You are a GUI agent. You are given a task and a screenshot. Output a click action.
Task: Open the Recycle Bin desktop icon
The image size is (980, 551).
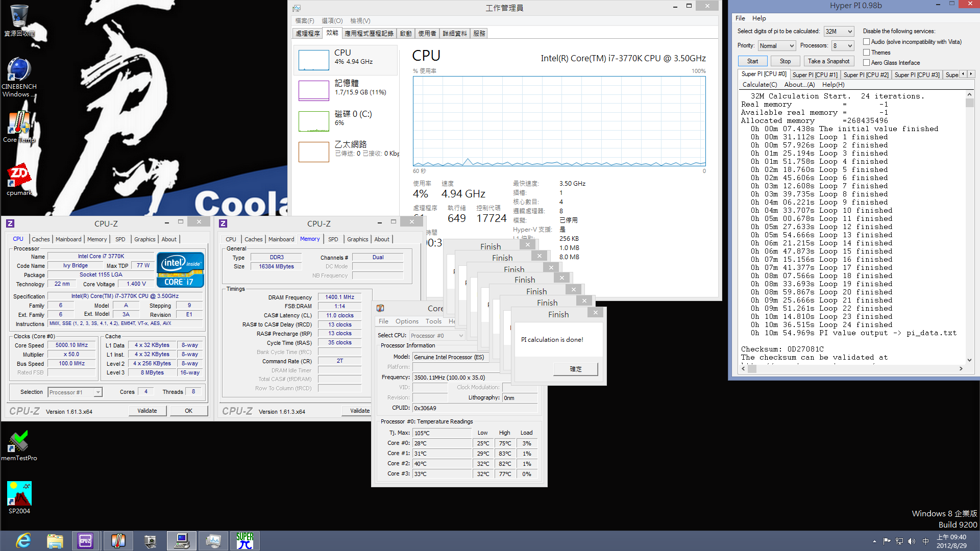[19, 20]
